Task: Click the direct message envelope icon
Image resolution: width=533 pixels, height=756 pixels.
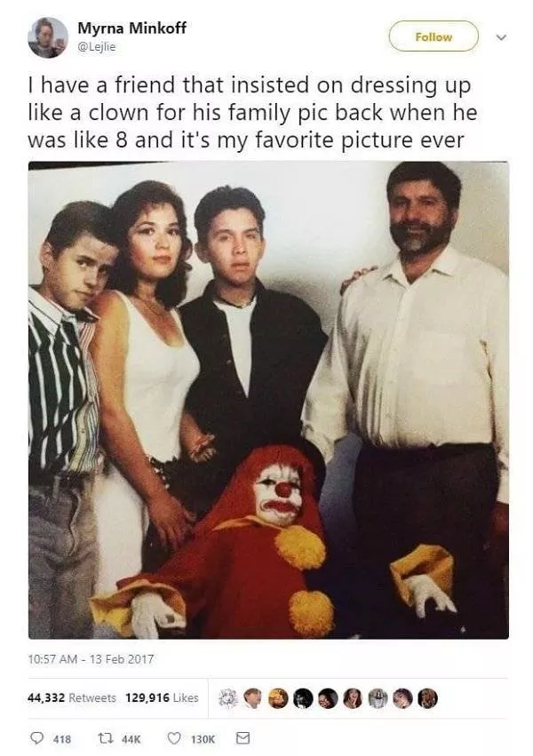Action: point(243,738)
